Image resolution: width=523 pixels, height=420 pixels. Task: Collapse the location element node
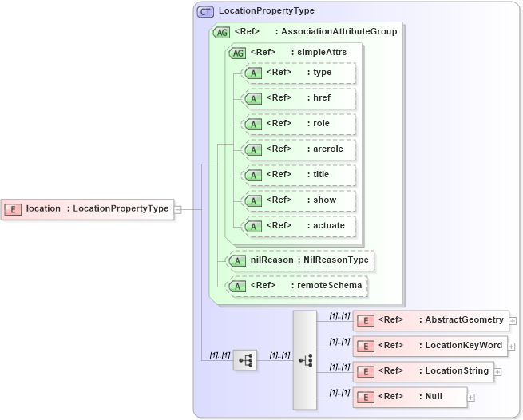178,210
